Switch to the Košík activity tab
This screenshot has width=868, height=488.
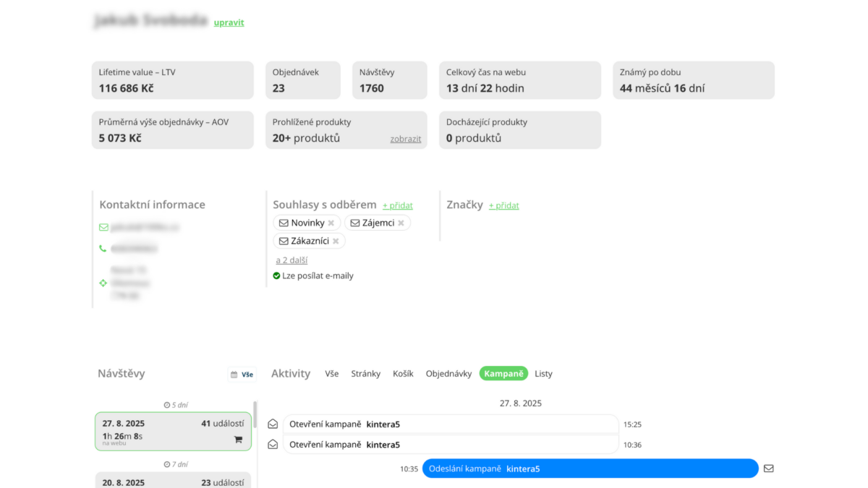403,374
